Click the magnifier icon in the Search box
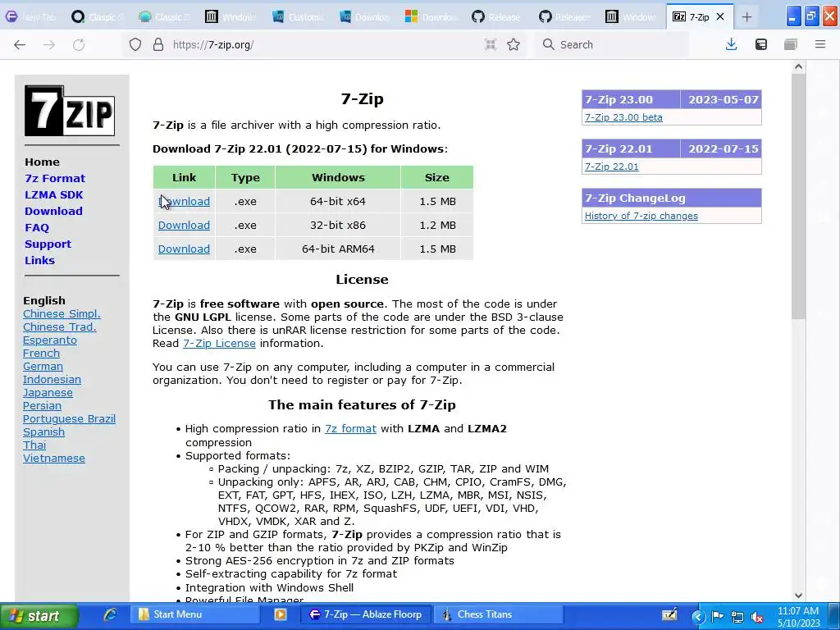Image resolution: width=840 pixels, height=630 pixels. click(548, 44)
